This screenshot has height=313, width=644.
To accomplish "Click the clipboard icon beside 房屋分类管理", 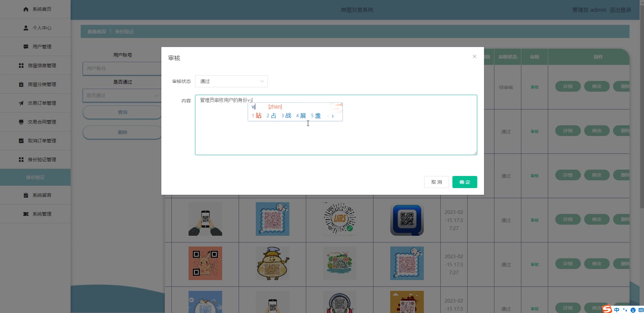I will click(21, 84).
